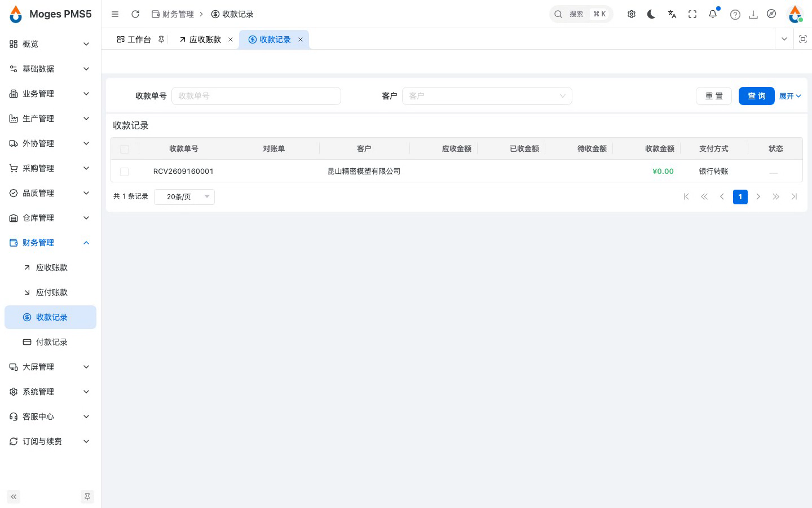Pin the sidebar with pushpin icon
Image resolution: width=812 pixels, height=508 pixels.
pyautogui.click(x=87, y=497)
